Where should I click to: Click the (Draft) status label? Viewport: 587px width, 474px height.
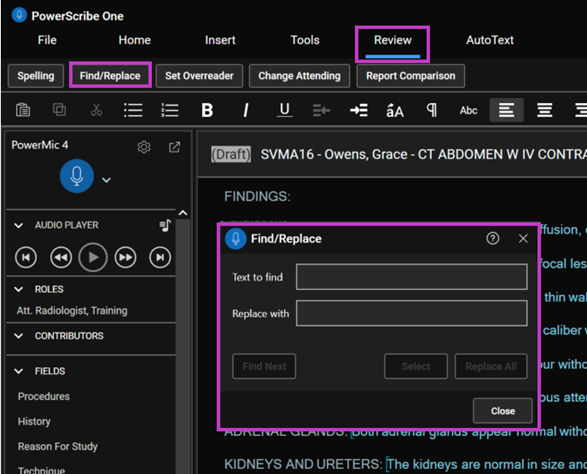pyautogui.click(x=231, y=154)
